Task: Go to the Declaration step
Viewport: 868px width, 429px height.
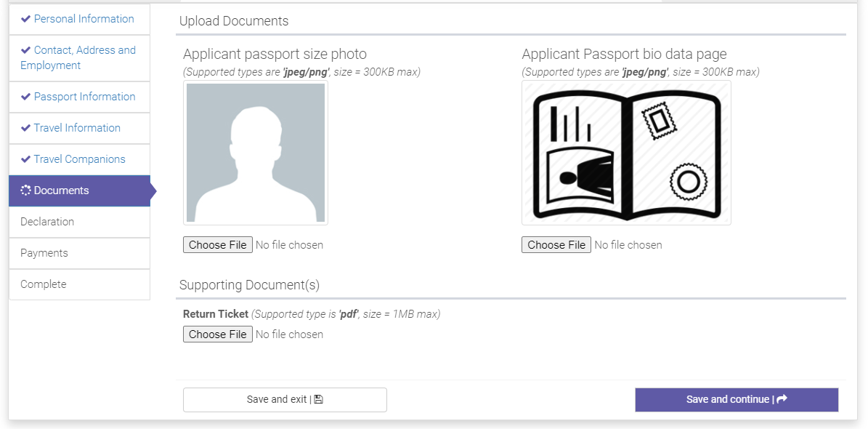Action: [x=79, y=222]
